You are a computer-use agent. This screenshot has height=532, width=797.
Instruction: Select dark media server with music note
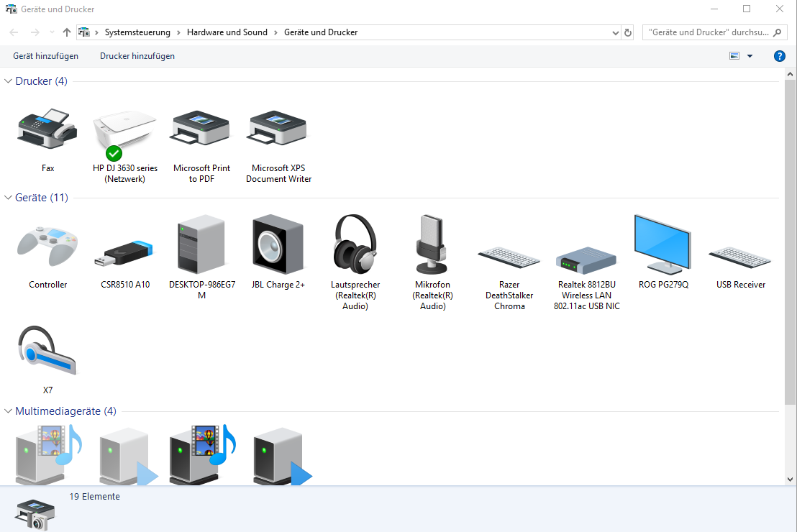coord(202,455)
